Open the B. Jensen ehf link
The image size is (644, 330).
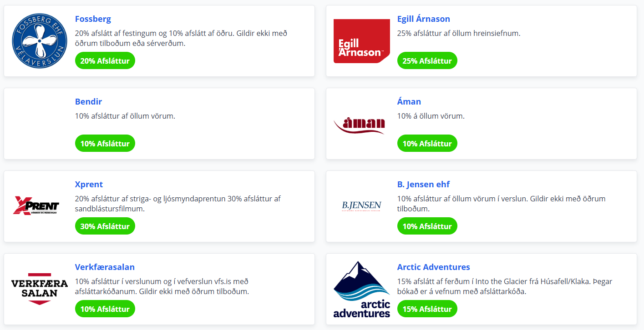[423, 185]
